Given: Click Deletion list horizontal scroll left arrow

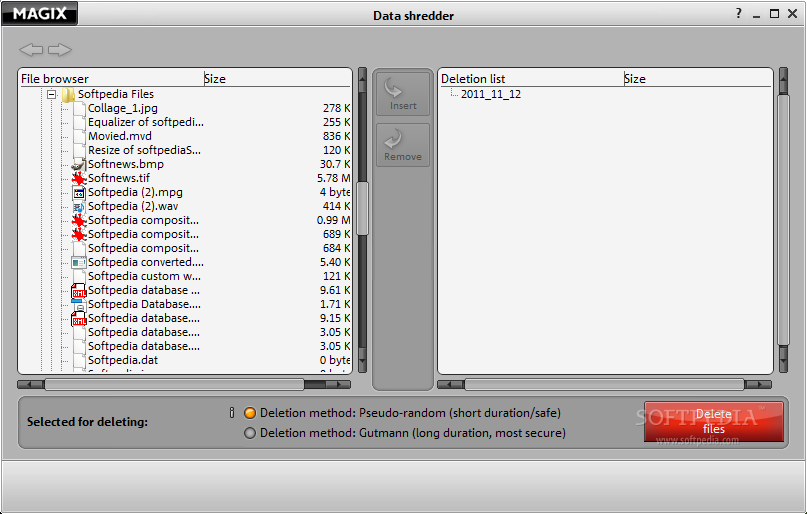Looking at the screenshot, I should pyautogui.click(x=451, y=384).
